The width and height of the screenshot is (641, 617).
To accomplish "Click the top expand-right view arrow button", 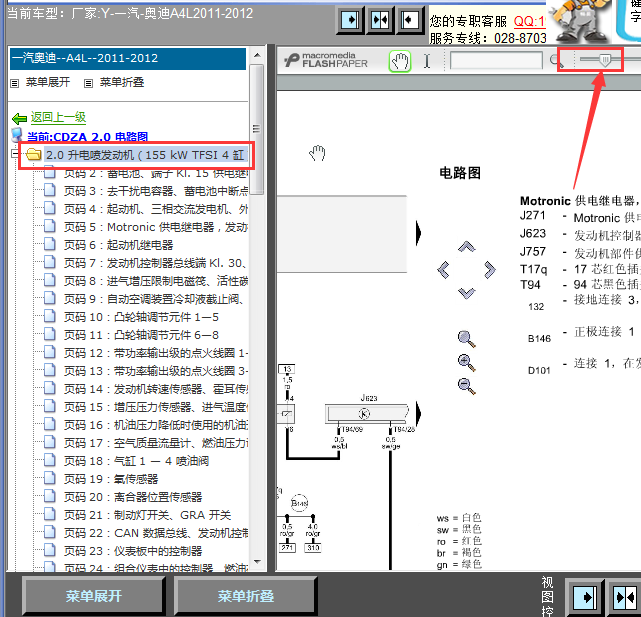I will pos(351,20).
